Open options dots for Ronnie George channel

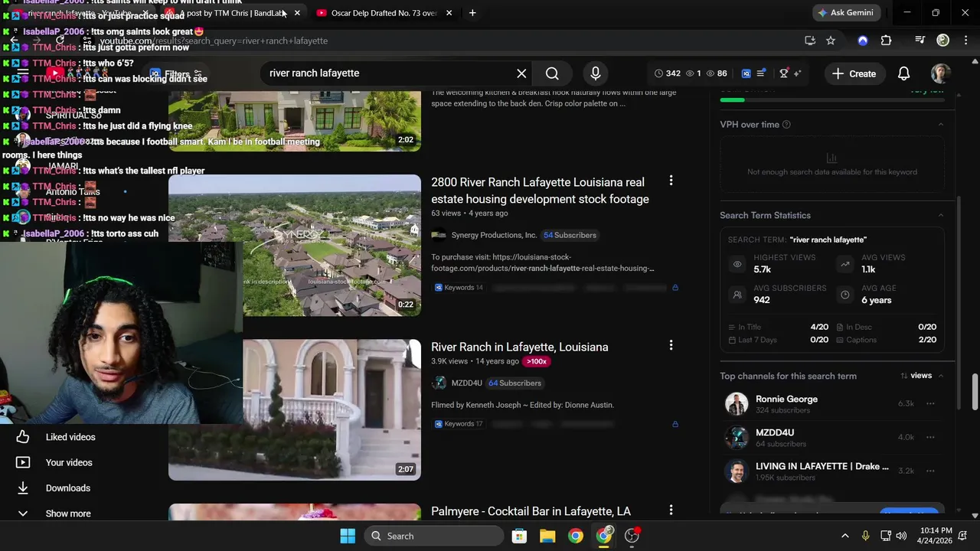pos(930,403)
